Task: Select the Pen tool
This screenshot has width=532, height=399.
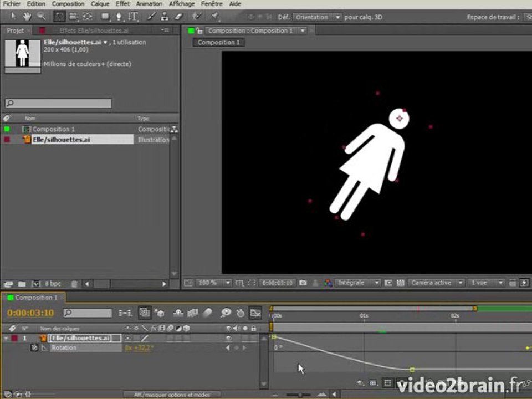Action: 120,16
